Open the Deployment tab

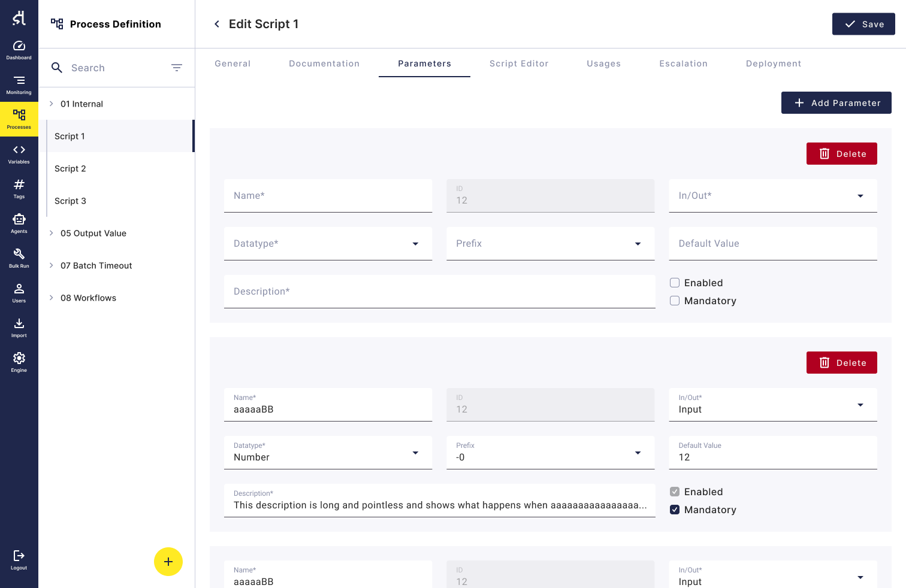click(x=774, y=63)
